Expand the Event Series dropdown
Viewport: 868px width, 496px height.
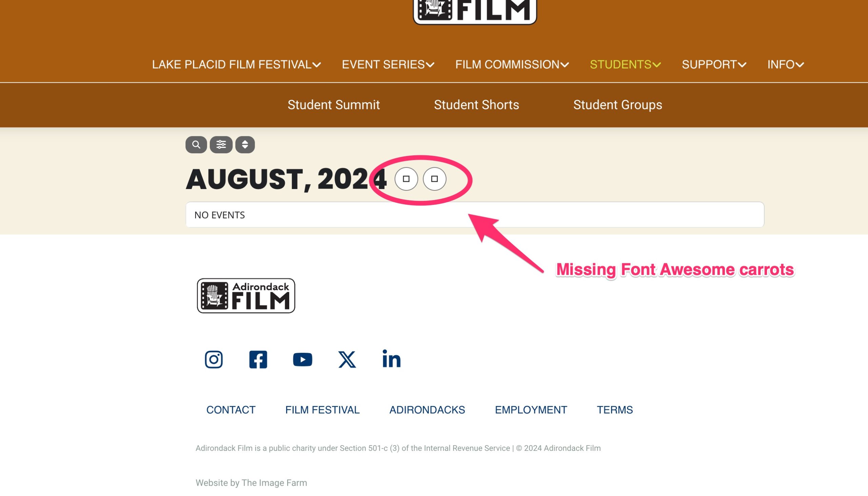388,64
